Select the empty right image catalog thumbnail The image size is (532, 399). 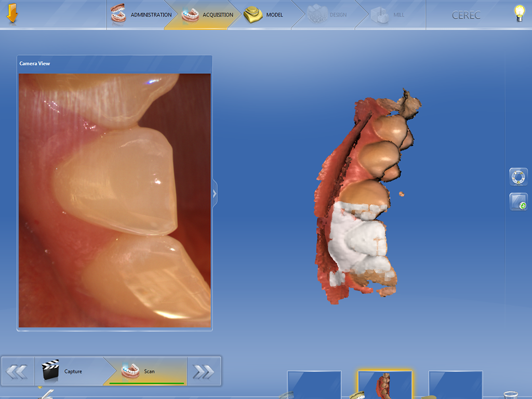tap(455, 385)
